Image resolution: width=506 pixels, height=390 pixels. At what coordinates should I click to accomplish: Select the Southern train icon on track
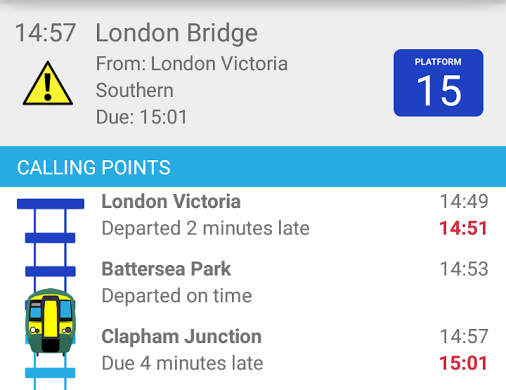point(51,321)
